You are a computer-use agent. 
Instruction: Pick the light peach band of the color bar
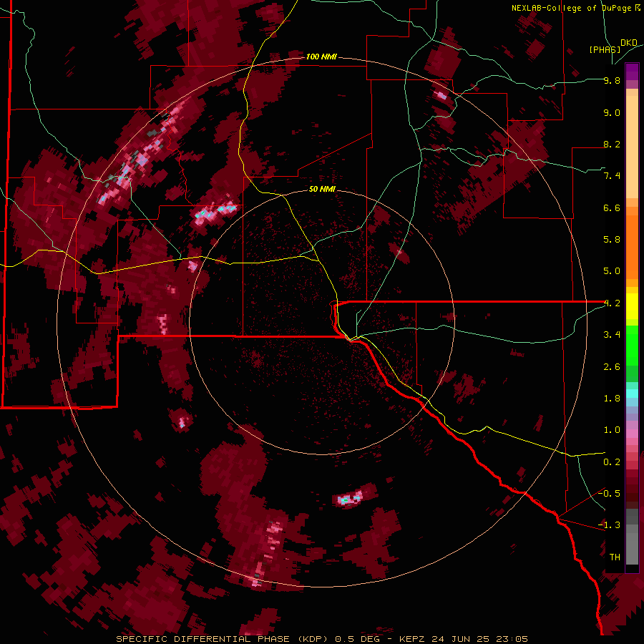click(632, 148)
